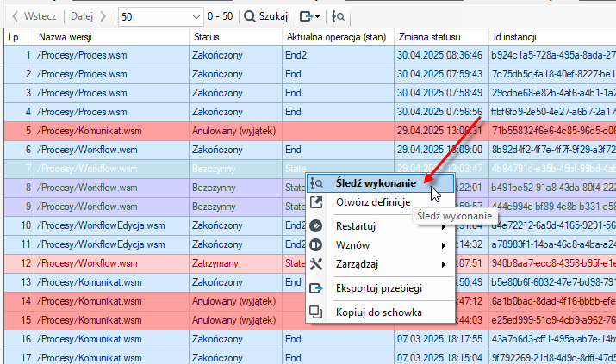Click instance id starting with b924c1a5

553,55
